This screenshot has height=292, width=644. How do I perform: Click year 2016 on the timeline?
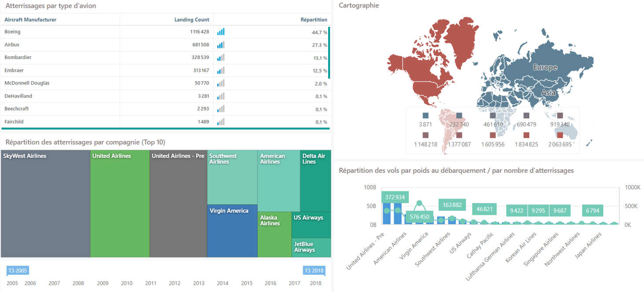pyautogui.click(x=271, y=283)
